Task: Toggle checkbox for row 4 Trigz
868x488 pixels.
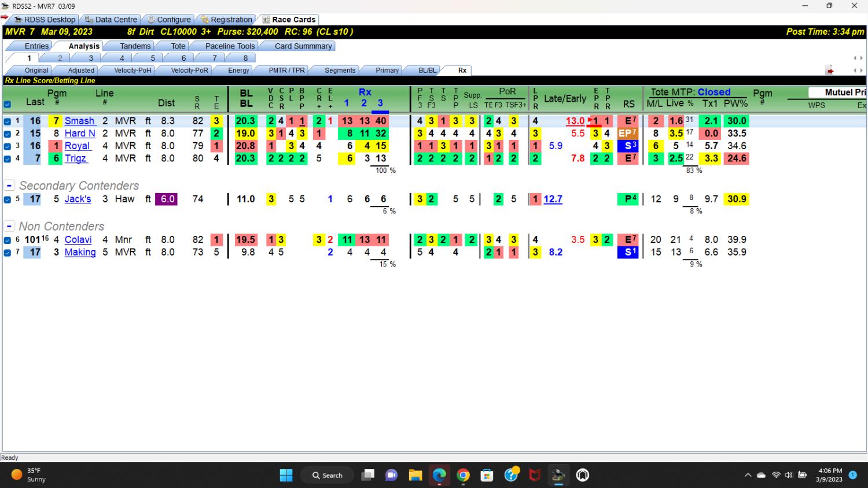Action: pyautogui.click(x=8, y=158)
